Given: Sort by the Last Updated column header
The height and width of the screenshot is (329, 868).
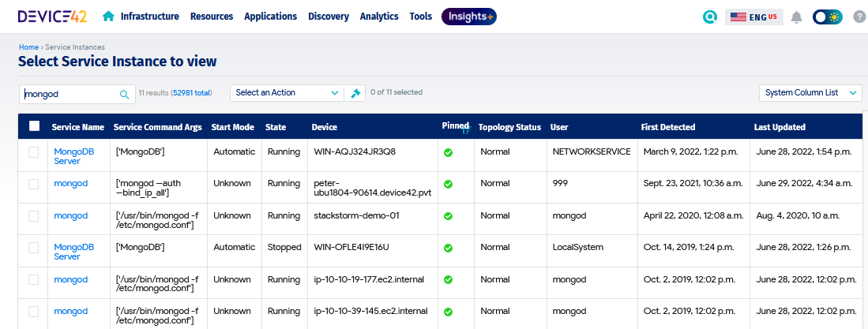Looking at the screenshot, I should click(779, 127).
